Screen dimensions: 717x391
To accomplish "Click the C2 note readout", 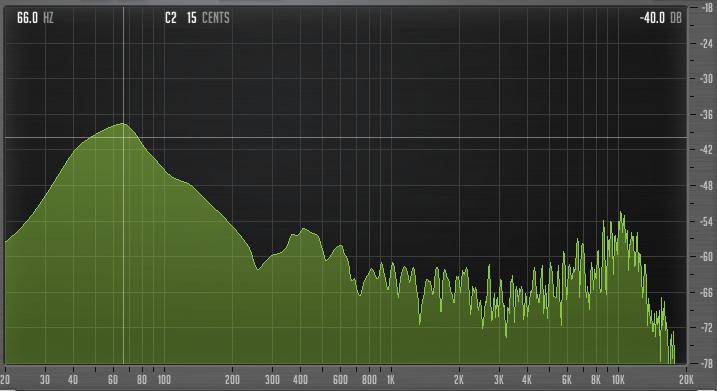I will click(171, 18).
